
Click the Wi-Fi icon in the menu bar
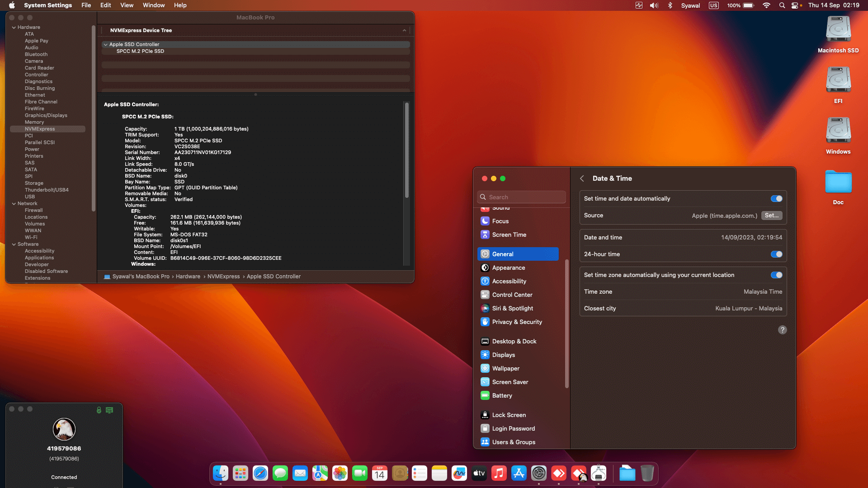[766, 5]
